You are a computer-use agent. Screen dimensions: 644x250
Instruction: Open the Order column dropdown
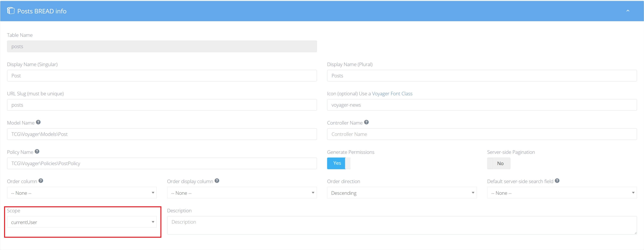82,193
